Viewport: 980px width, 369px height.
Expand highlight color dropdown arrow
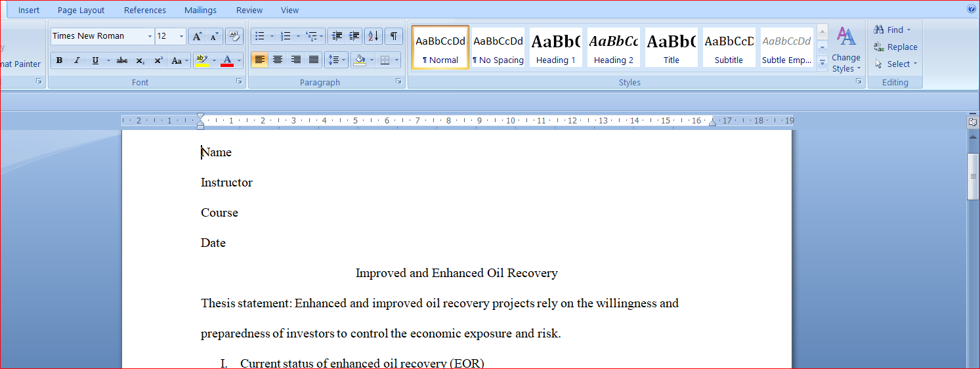click(x=213, y=60)
